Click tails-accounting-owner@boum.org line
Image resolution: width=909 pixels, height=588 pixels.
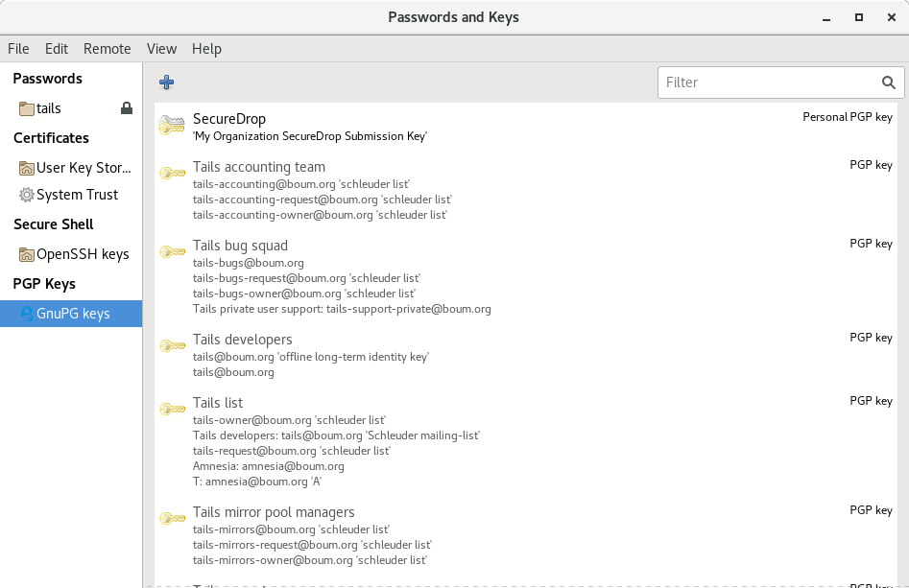point(320,215)
